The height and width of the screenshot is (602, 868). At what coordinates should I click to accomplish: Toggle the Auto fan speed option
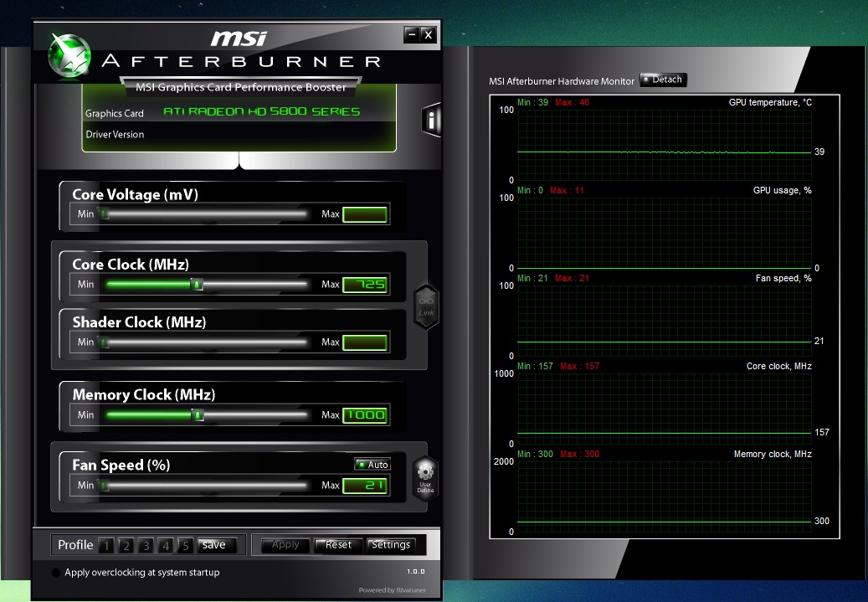372,465
